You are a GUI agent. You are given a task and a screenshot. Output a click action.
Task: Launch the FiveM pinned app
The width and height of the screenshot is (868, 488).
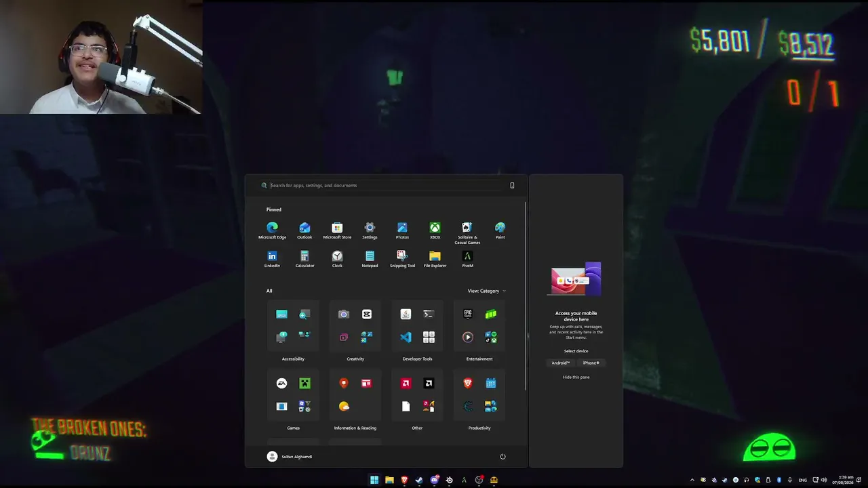coord(467,259)
